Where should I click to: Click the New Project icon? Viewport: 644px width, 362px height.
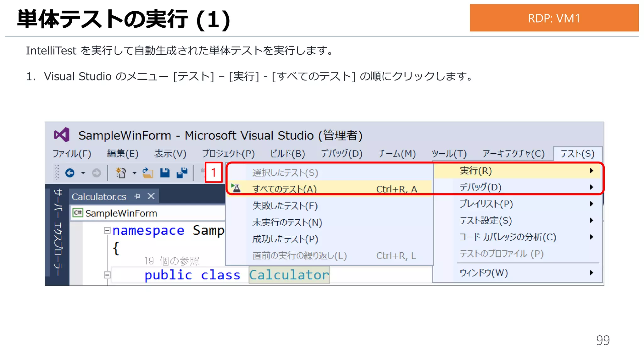121,173
